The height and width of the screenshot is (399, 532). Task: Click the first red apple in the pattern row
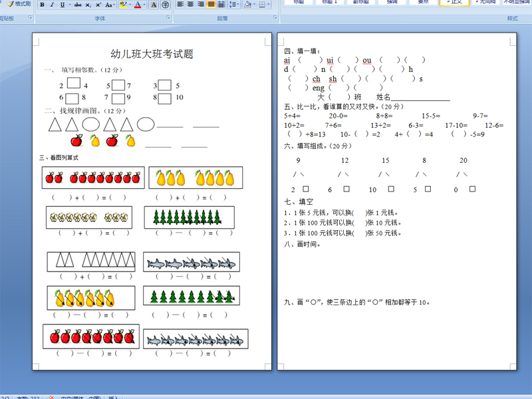76,140
